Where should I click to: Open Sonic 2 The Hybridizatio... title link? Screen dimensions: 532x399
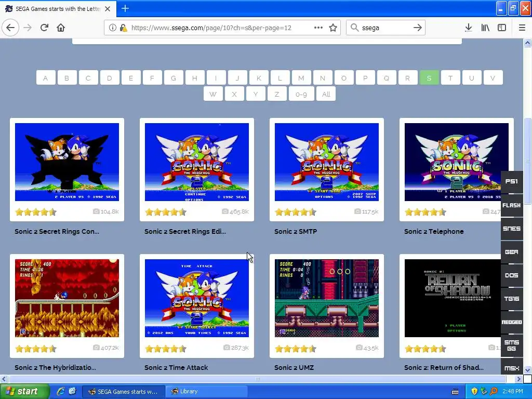(x=55, y=367)
